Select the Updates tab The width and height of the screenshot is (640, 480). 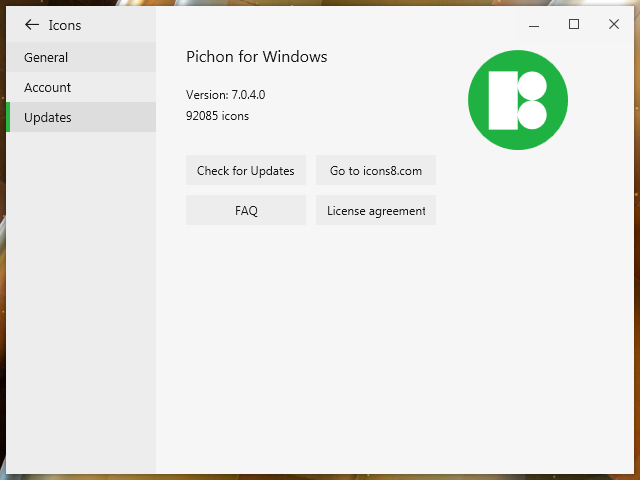(80, 118)
